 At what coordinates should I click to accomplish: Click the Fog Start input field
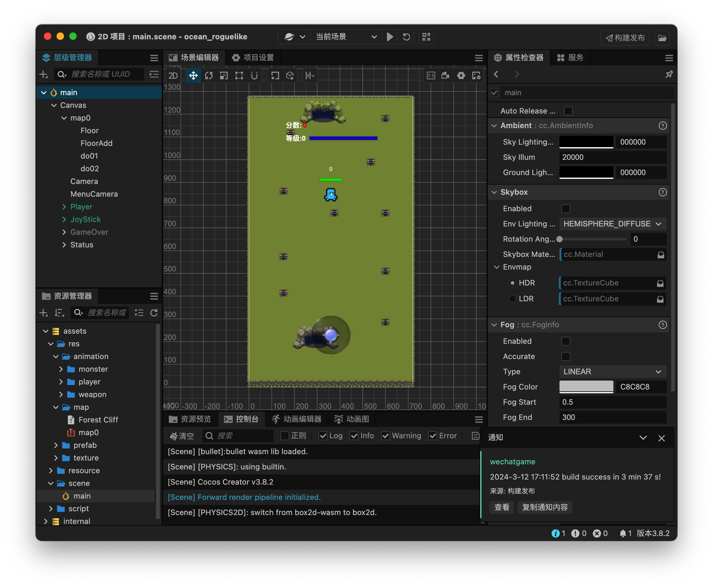tap(612, 402)
